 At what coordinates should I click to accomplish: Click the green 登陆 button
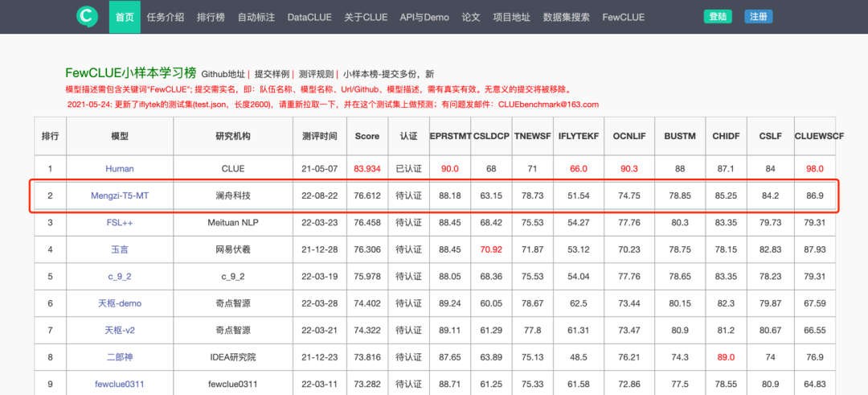[x=718, y=17]
